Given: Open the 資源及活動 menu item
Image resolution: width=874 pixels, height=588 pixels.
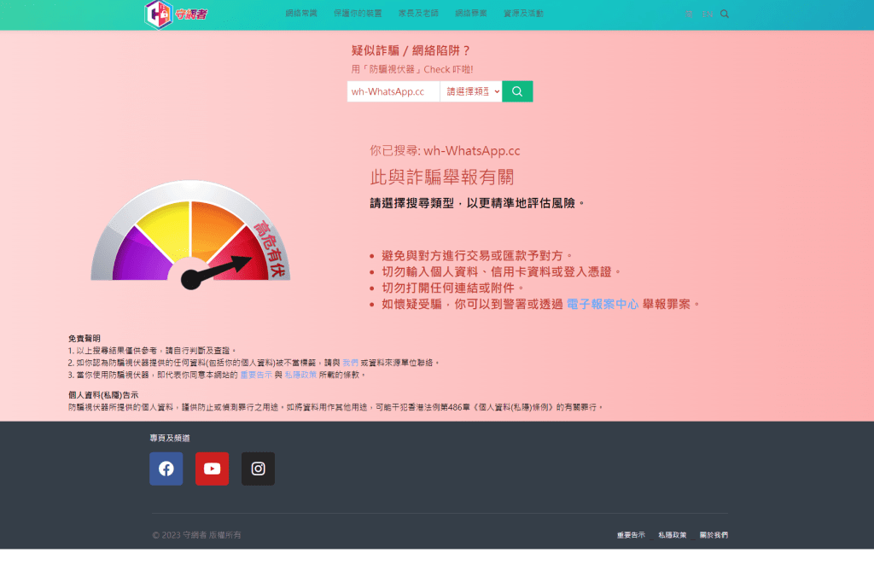Looking at the screenshot, I should [523, 14].
